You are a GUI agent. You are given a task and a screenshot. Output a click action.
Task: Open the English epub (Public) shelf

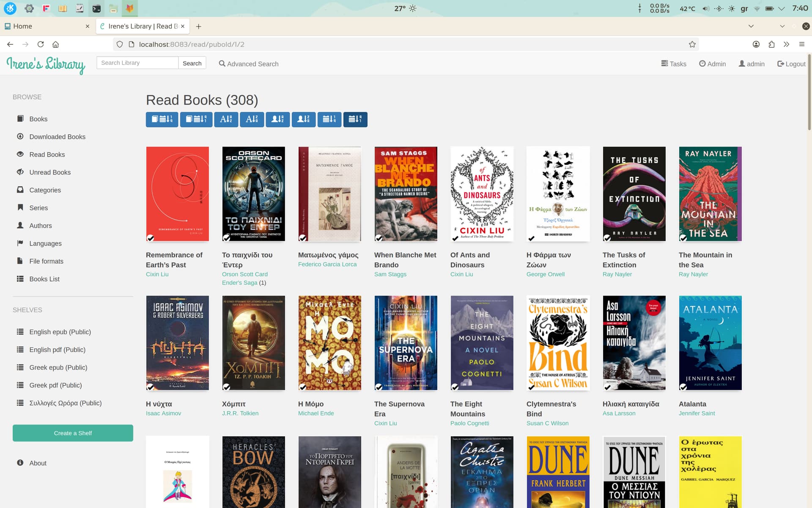pos(60,332)
